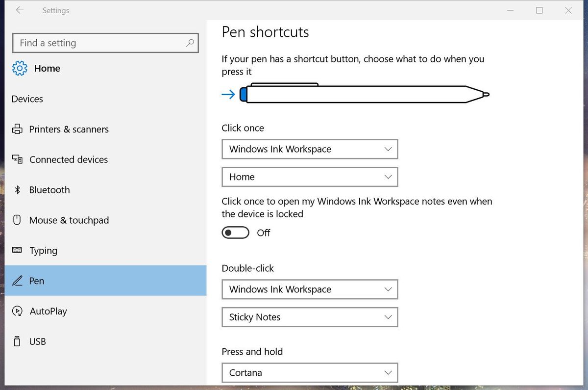Open the Press and hold Cortana dropdown

310,372
